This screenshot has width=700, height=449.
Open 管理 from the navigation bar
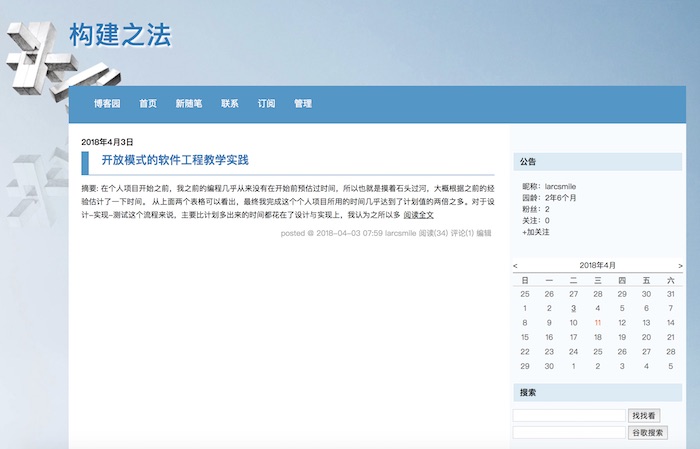303,103
